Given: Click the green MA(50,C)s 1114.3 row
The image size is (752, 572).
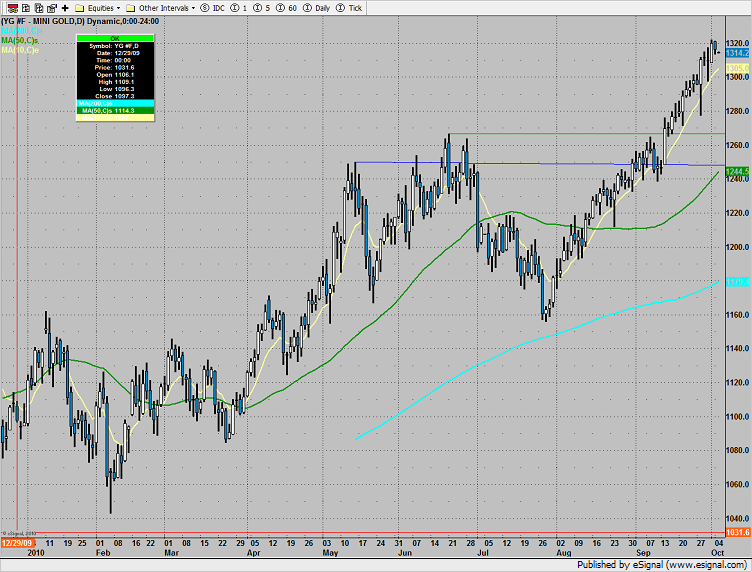Looking at the screenshot, I should click(115, 111).
